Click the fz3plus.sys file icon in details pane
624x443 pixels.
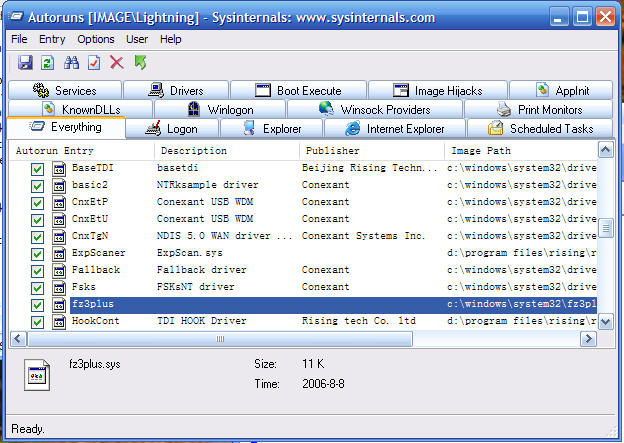(x=37, y=375)
